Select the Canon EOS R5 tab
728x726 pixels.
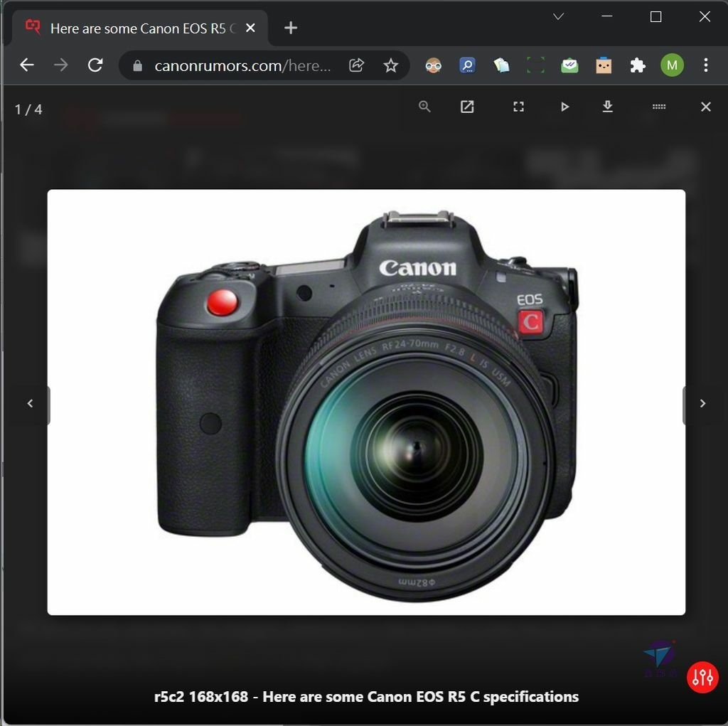click(x=139, y=29)
